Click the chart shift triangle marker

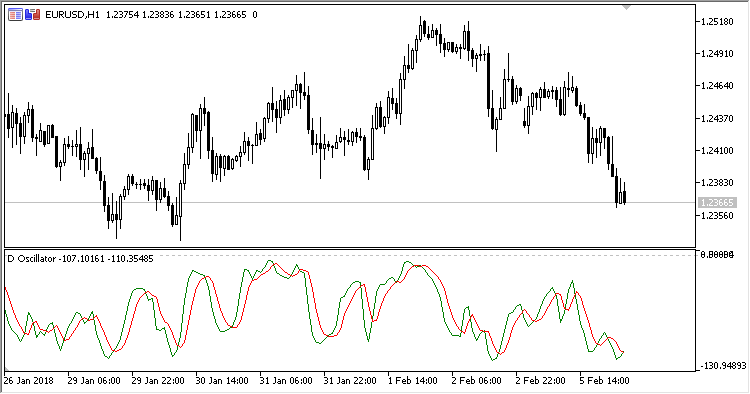[x=627, y=8]
